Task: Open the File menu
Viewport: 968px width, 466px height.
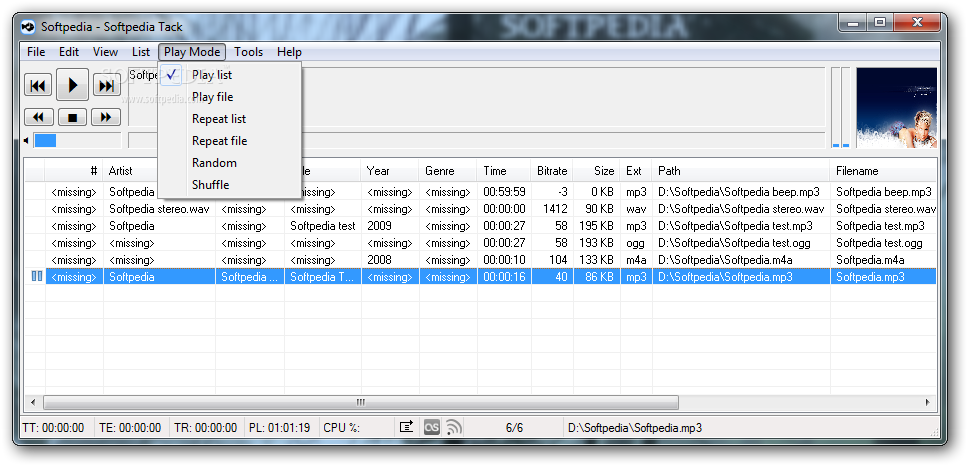Action: pyautogui.click(x=36, y=52)
